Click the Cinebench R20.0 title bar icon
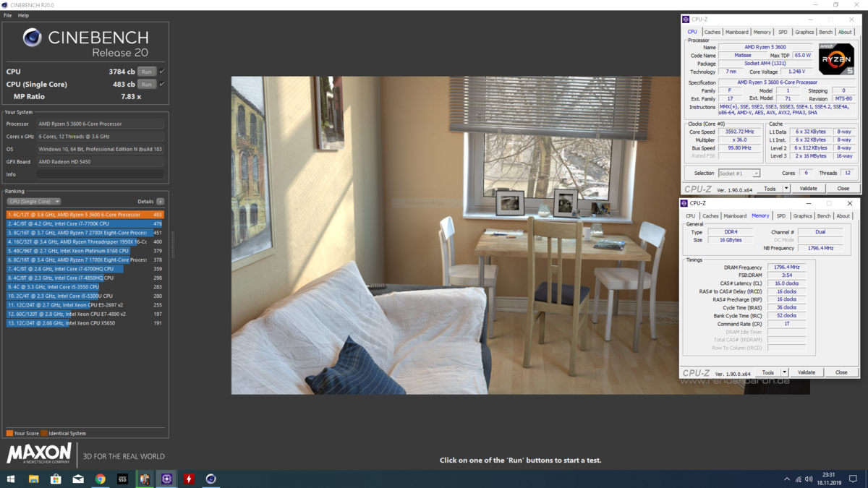 click(5, 5)
